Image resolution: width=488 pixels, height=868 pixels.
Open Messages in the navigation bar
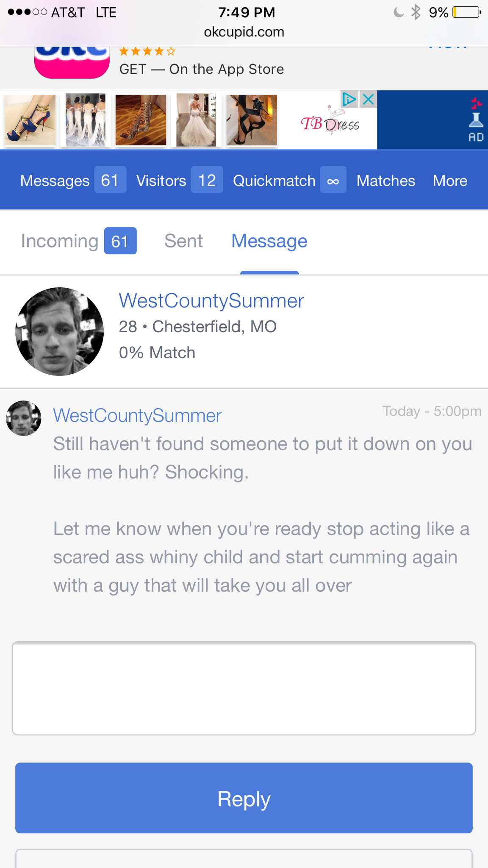pos(55,181)
